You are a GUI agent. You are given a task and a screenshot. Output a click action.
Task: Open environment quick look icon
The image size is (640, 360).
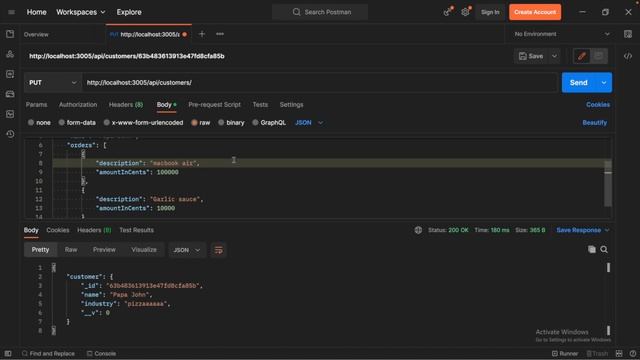(x=628, y=34)
